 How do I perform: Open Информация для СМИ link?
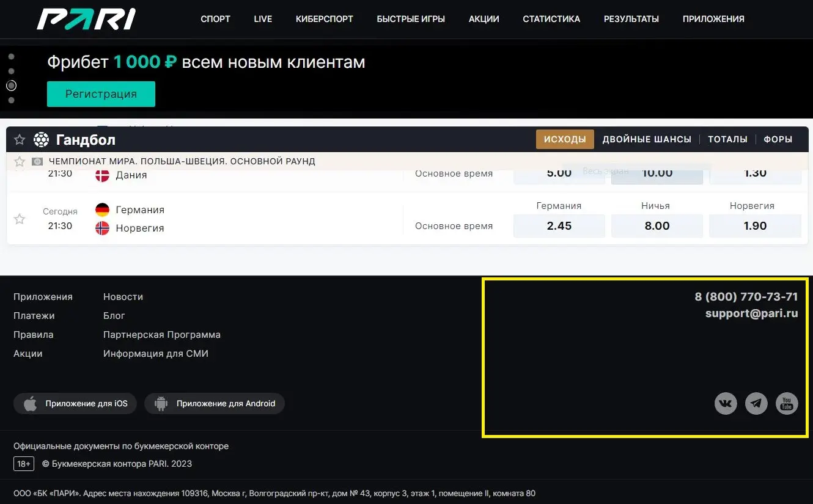[156, 354]
